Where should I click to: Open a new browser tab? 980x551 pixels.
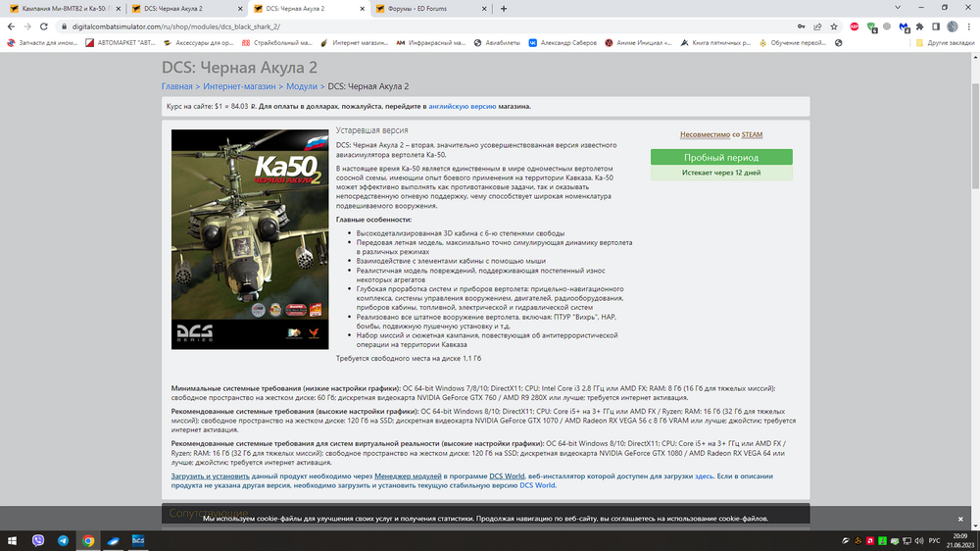point(504,9)
